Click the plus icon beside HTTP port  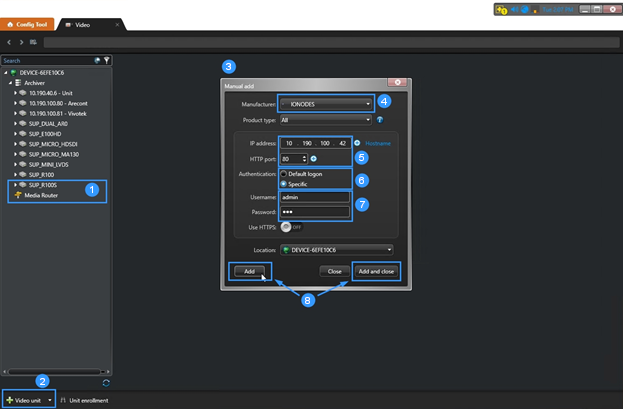314,158
